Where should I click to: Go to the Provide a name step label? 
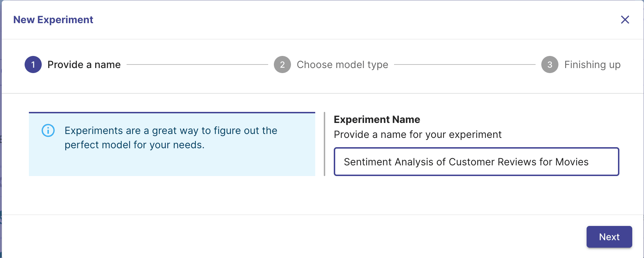[x=84, y=64]
